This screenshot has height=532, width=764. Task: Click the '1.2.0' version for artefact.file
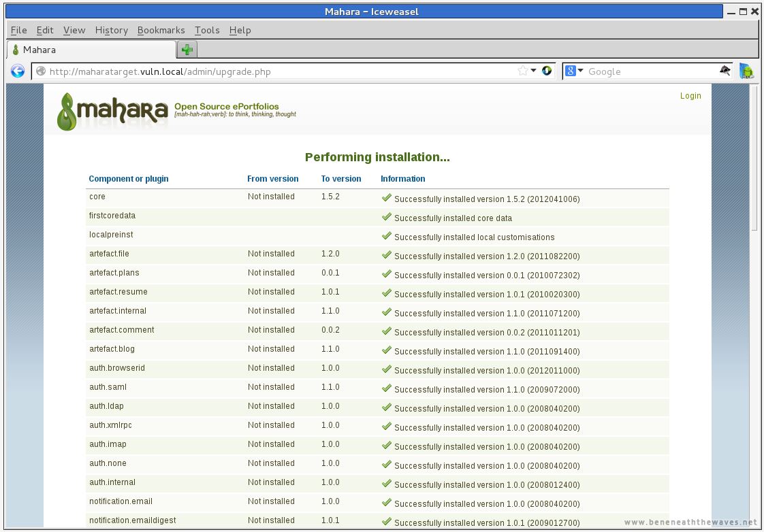click(330, 254)
